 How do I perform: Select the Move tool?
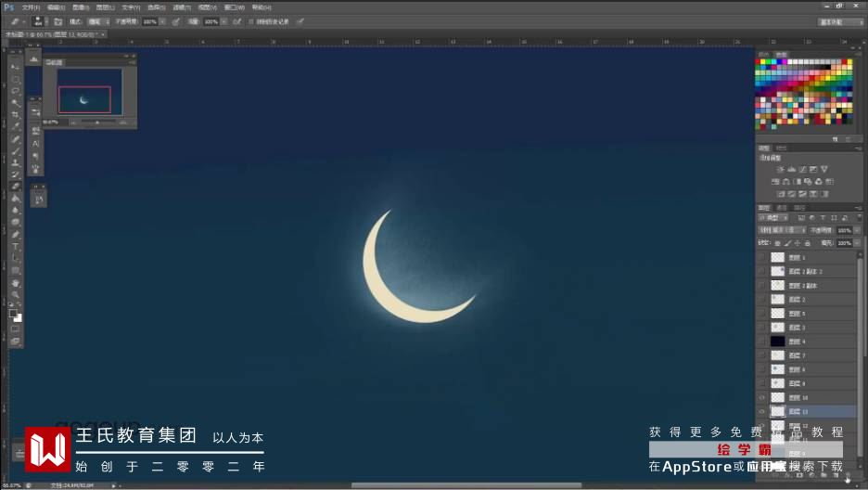pos(16,67)
